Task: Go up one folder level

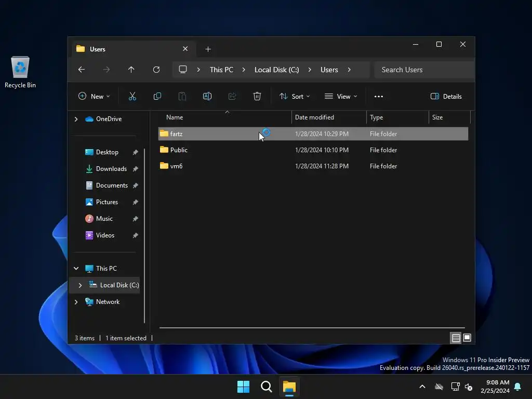Action: pyautogui.click(x=131, y=70)
